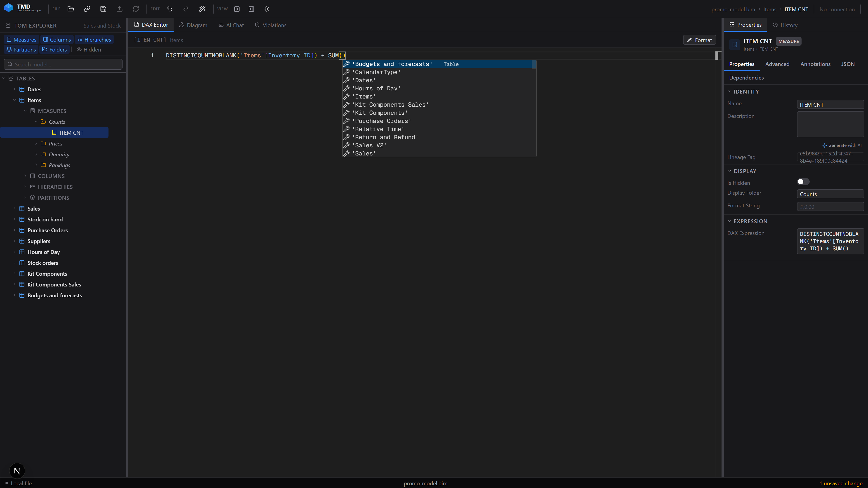Click the Display Folder field
Image resolution: width=868 pixels, height=488 pixels.
[830, 194]
